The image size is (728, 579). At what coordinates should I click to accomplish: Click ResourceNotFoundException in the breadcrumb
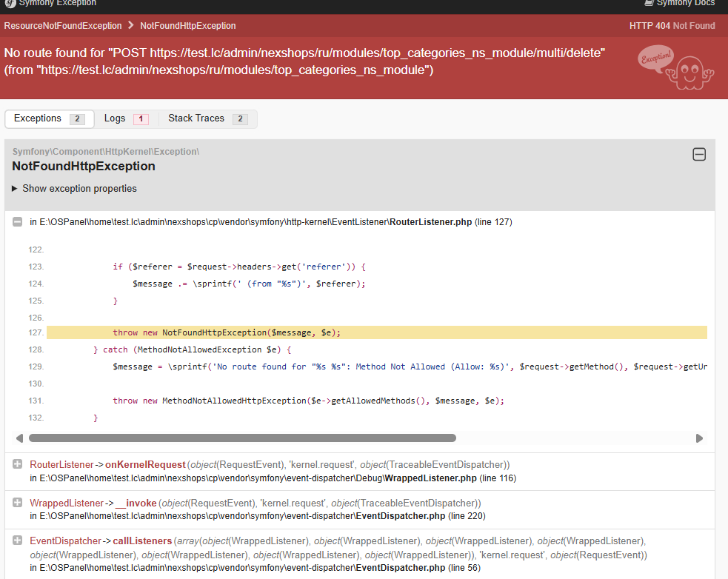(x=63, y=26)
